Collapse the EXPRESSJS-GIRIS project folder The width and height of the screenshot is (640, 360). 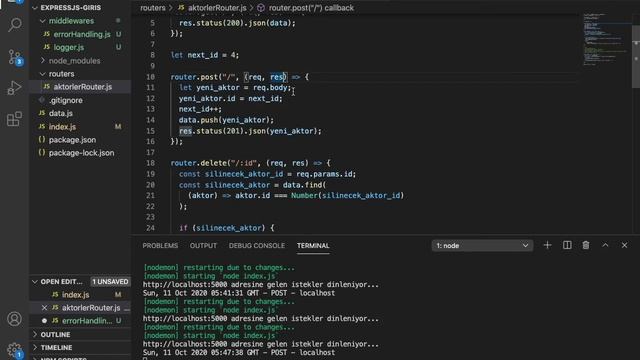click(35, 8)
